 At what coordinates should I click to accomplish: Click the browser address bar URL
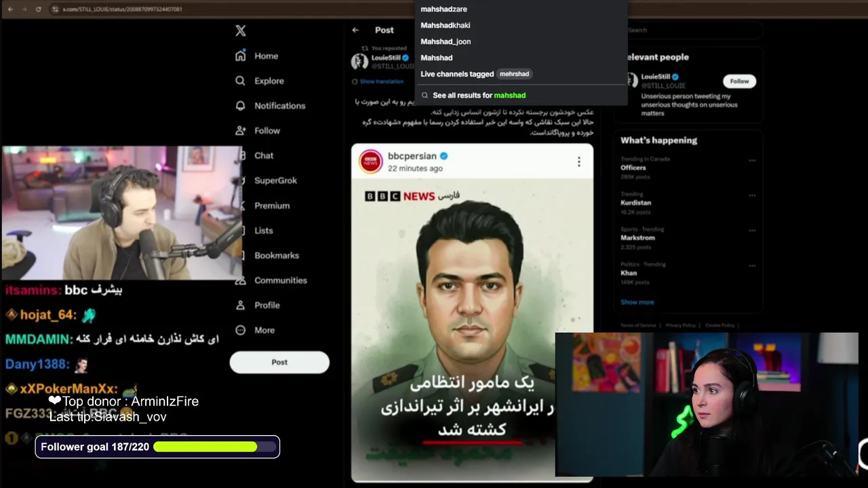(122, 9)
